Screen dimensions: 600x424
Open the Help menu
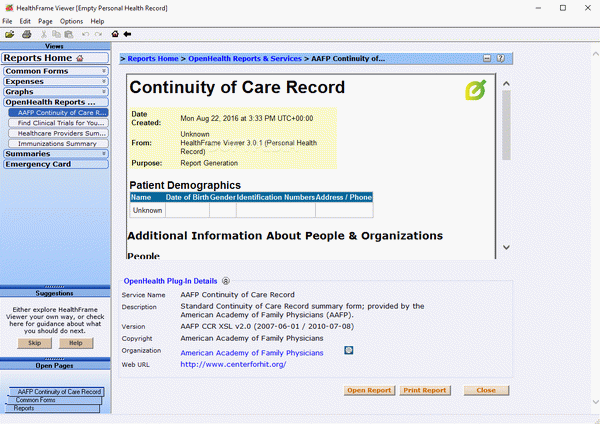click(97, 21)
